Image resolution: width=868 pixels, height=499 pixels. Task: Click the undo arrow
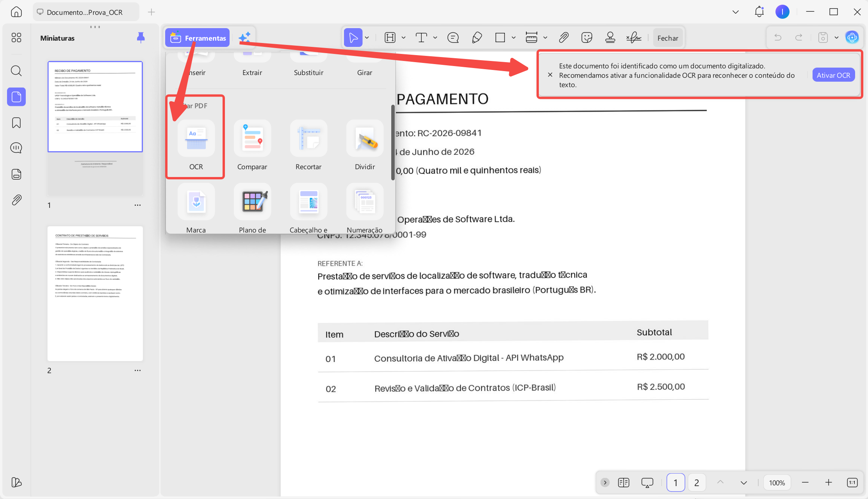click(778, 38)
